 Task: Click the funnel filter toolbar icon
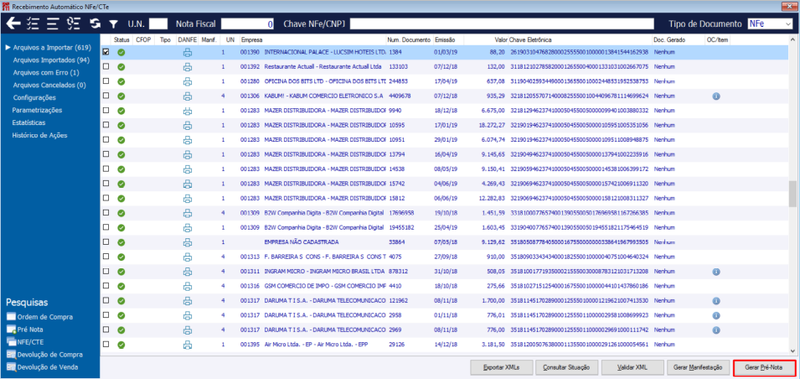pos(114,24)
